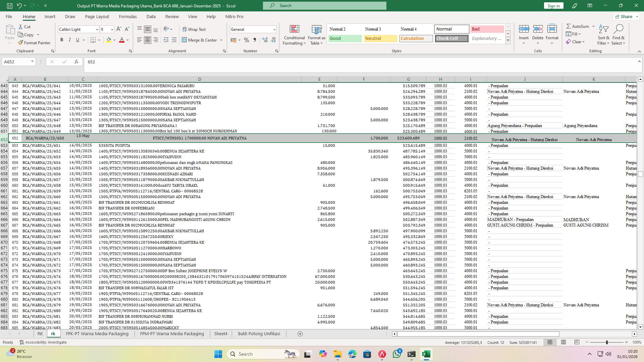Open the Fill Color dropdown arrow
644x362 pixels.
click(x=114, y=40)
